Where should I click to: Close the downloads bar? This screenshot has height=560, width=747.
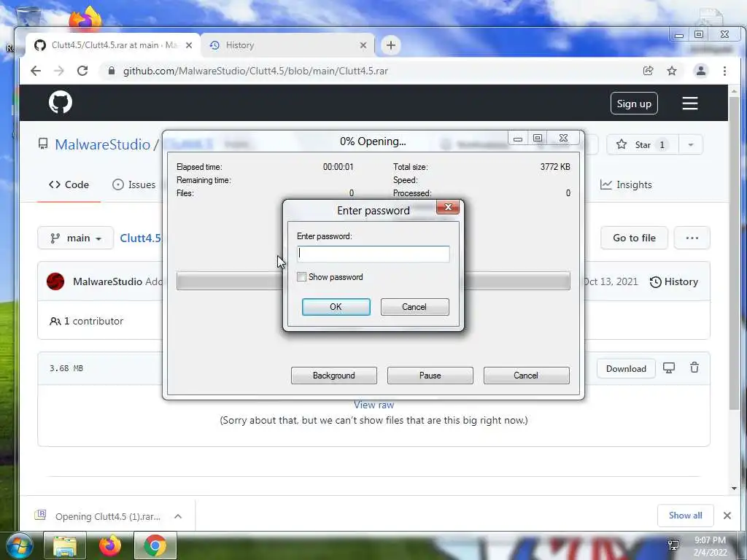(727, 516)
